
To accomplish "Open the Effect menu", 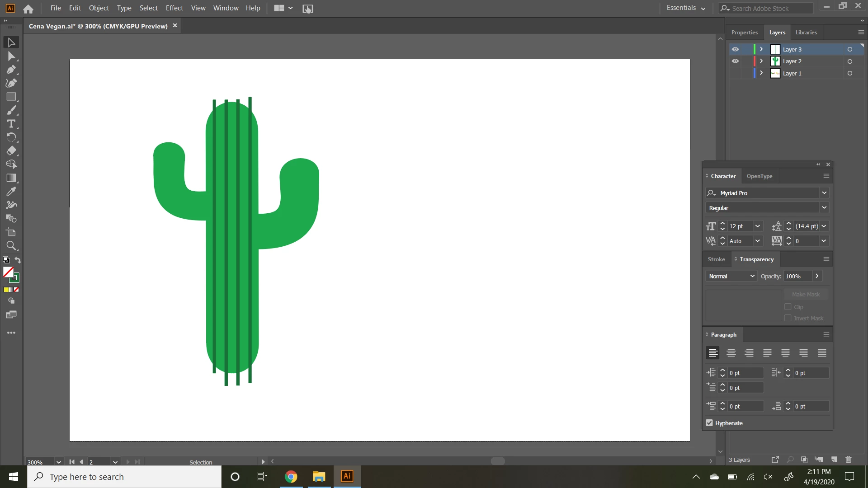I will point(174,8).
